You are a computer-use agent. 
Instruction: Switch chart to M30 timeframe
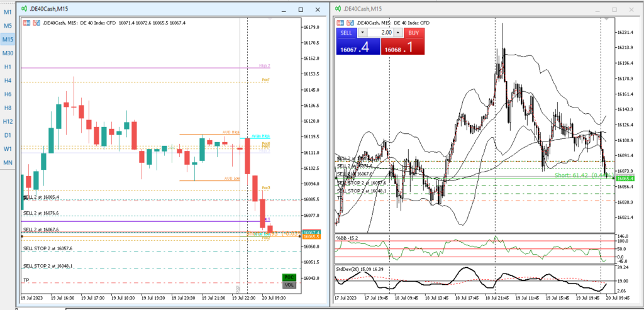pyautogui.click(x=8, y=53)
